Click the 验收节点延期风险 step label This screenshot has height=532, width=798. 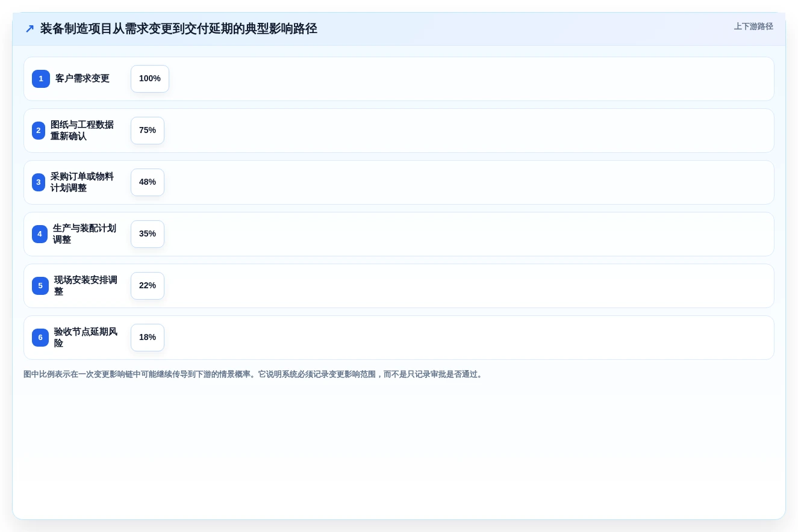pos(86,338)
